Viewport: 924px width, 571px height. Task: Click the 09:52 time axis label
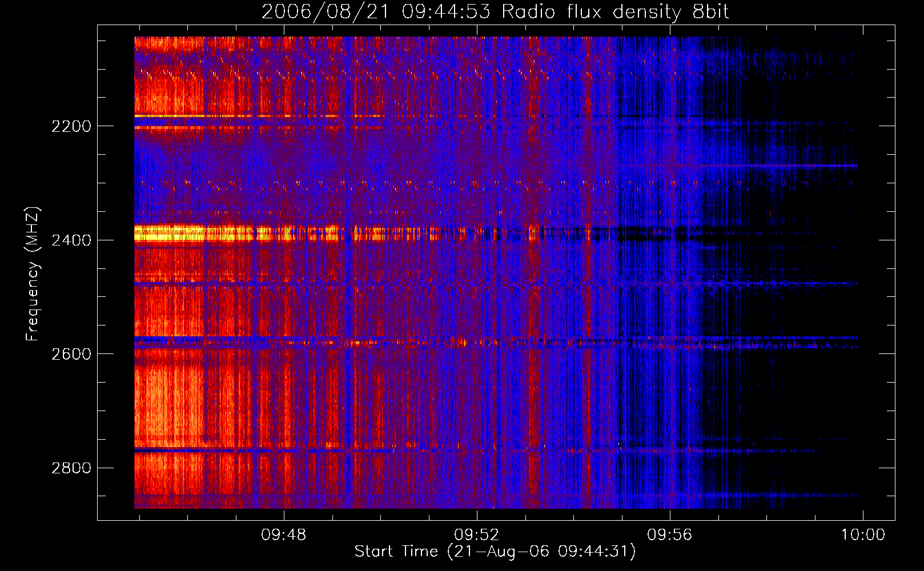[477, 534]
